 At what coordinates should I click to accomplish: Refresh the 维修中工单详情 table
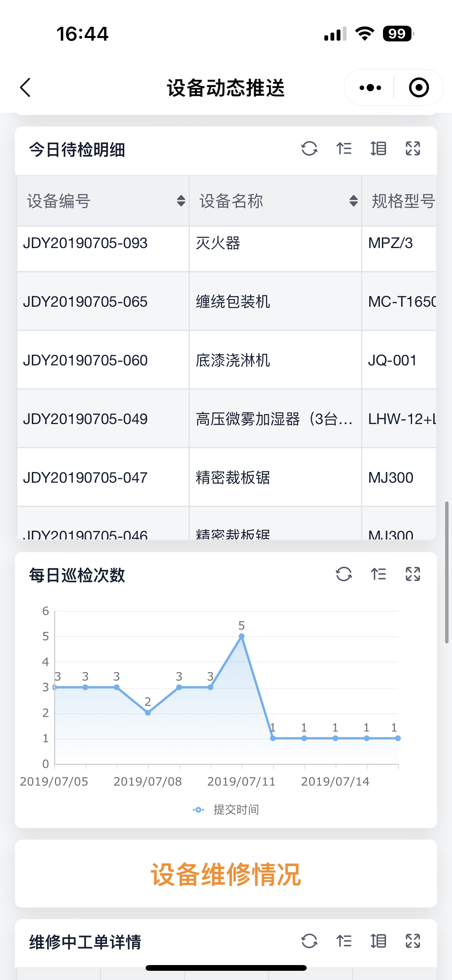(x=309, y=941)
